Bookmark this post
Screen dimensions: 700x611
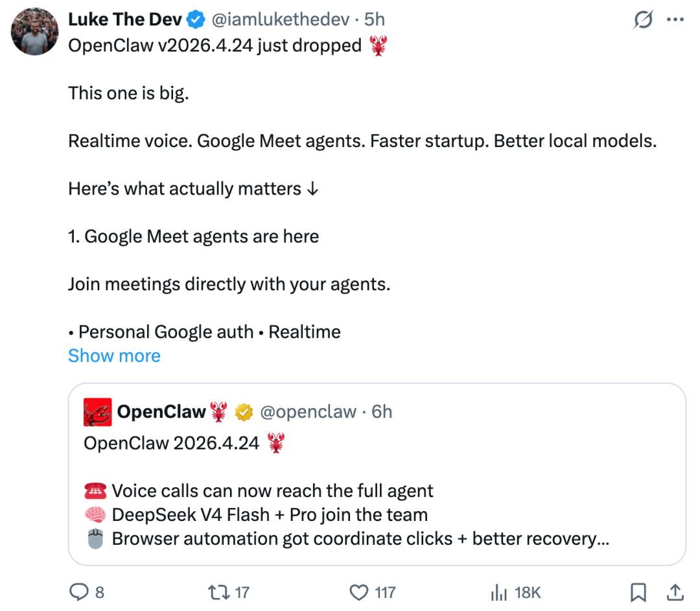638,592
